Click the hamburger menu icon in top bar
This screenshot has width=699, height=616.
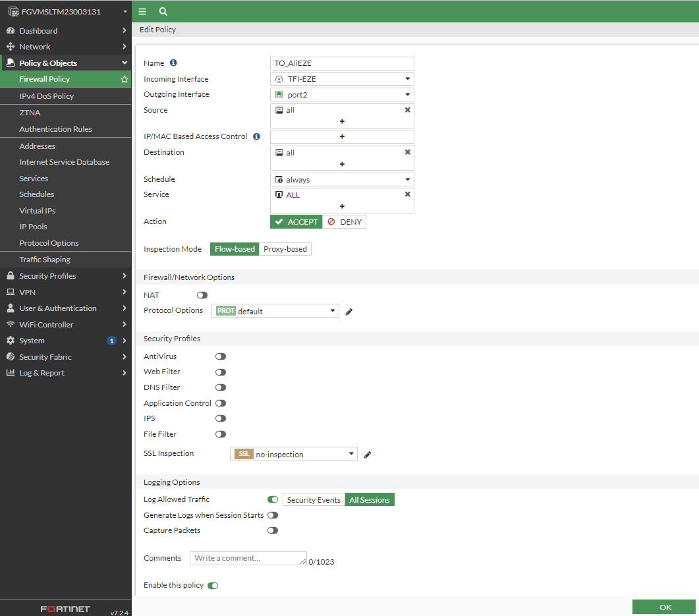142,11
